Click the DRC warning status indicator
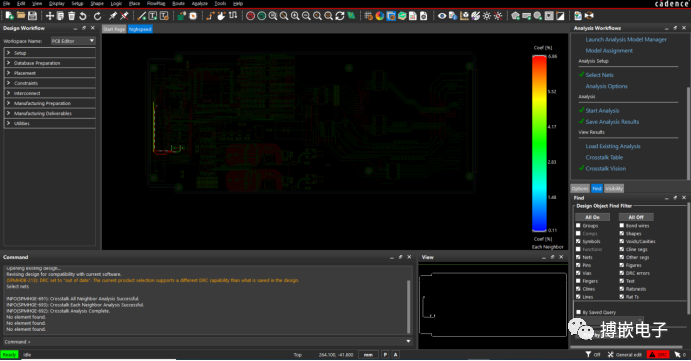 658,354
